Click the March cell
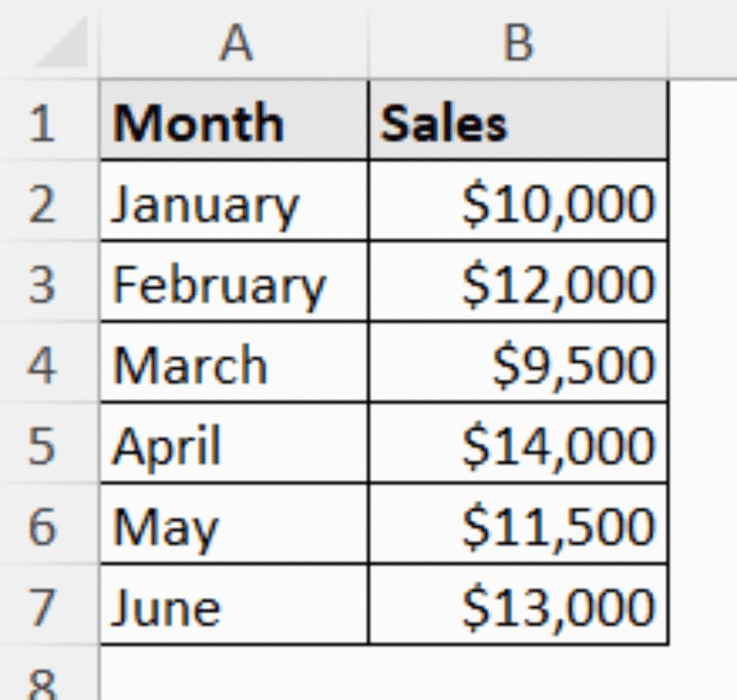 (x=235, y=364)
